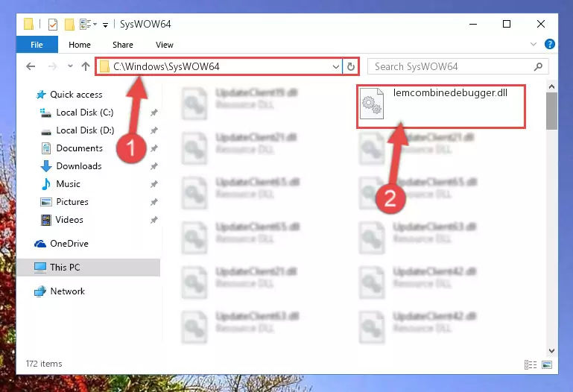The height and width of the screenshot is (392, 573).
Task: Switch to the View ribbon tab
Action: point(165,45)
